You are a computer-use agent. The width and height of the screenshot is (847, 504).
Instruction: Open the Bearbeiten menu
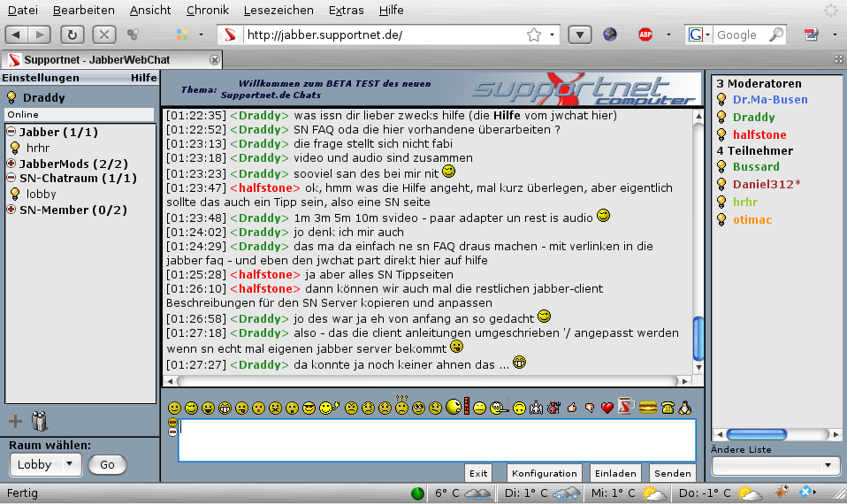[x=84, y=11]
